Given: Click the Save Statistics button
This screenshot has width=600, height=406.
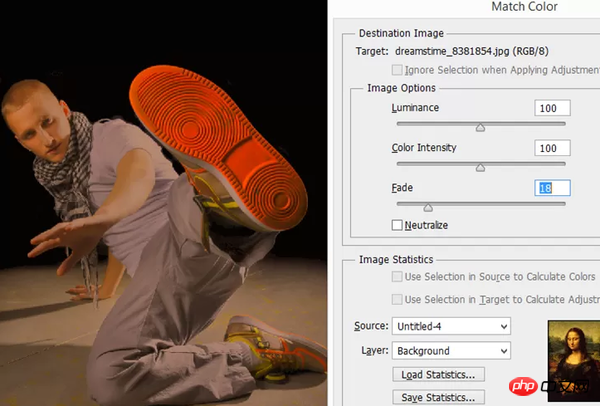Looking at the screenshot, I should click(x=439, y=398).
